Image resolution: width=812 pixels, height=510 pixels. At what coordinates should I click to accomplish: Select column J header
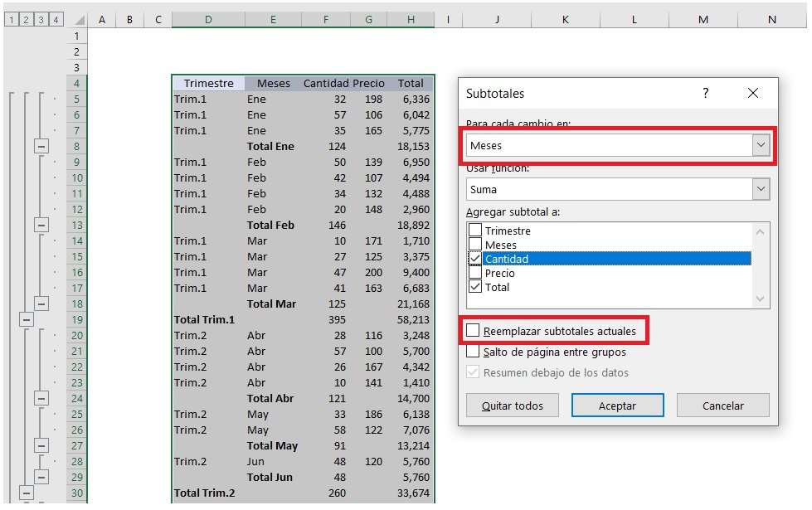click(497, 19)
